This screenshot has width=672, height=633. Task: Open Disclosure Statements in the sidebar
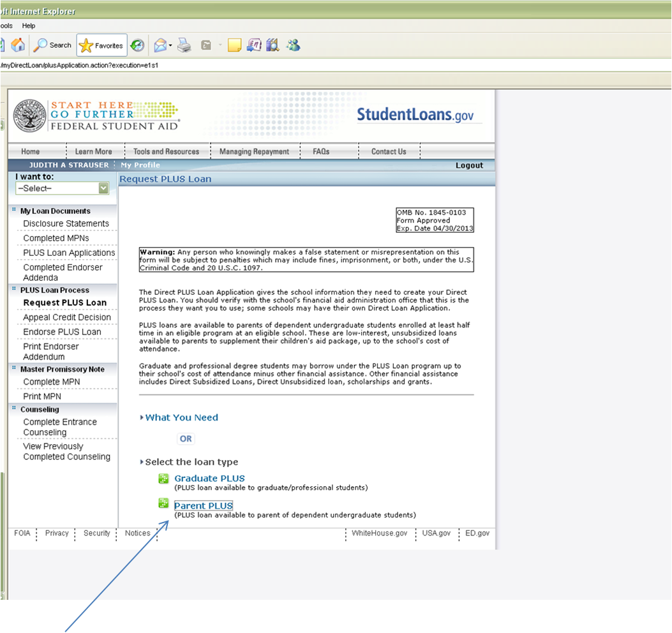(66, 224)
